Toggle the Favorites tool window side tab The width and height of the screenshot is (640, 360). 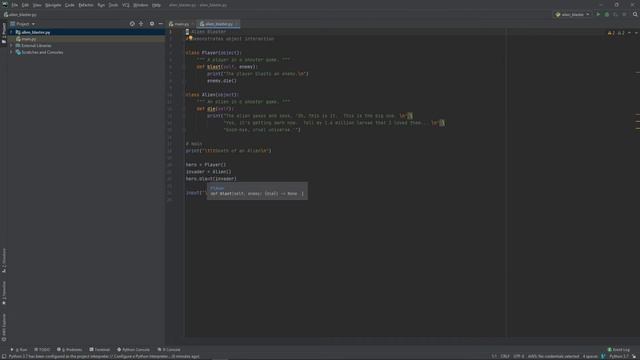[4, 293]
